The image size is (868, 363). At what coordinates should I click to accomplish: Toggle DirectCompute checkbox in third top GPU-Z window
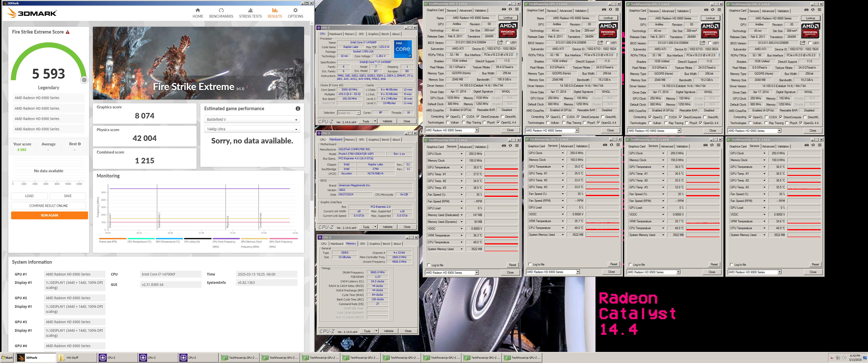(x=680, y=117)
